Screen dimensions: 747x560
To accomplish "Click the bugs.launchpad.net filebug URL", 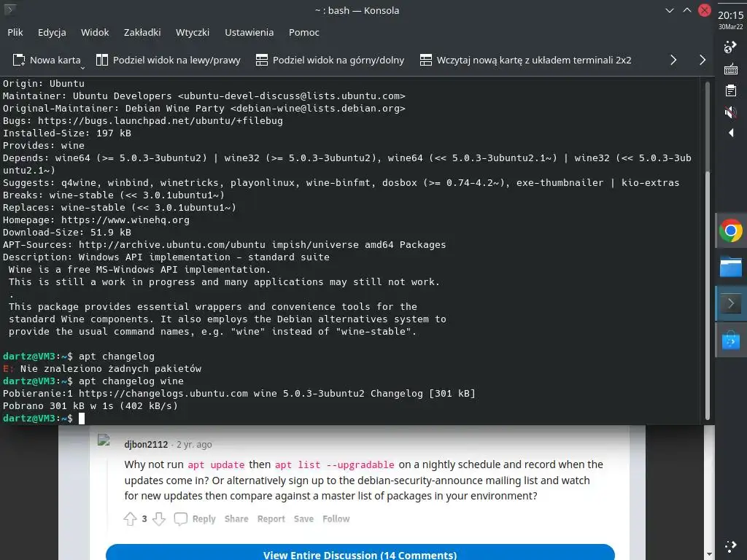I will click(x=160, y=120).
